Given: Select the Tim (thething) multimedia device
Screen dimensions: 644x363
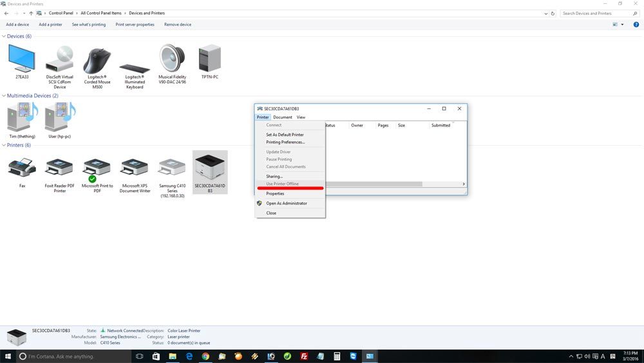Looking at the screenshot, I should tap(22, 117).
